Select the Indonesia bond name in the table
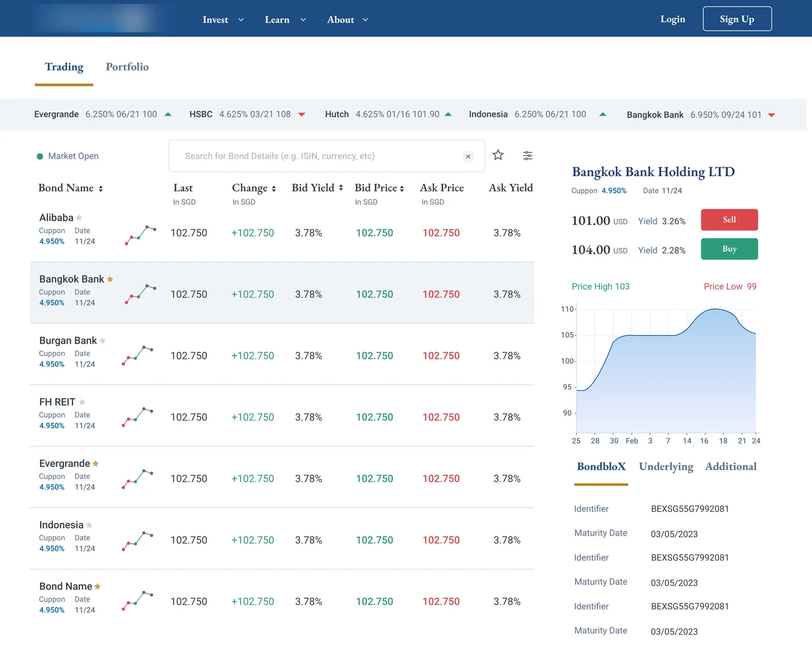 pos(61,525)
